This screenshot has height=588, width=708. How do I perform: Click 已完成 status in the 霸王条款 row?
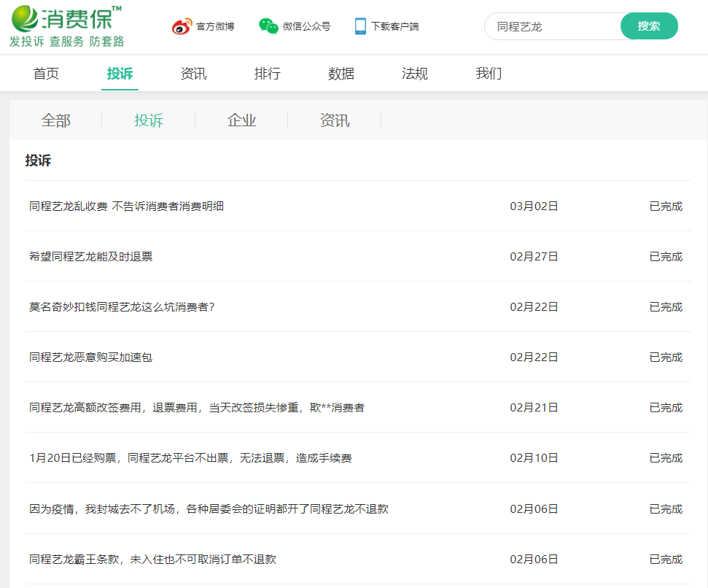(666, 559)
